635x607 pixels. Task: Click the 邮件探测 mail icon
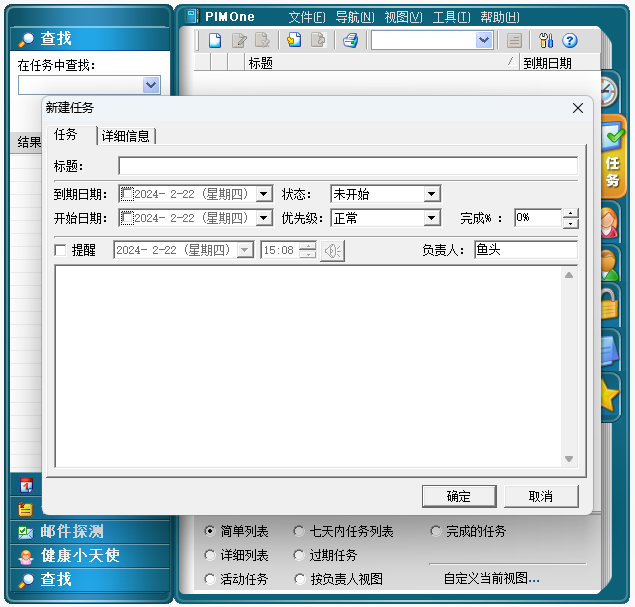(26, 532)
